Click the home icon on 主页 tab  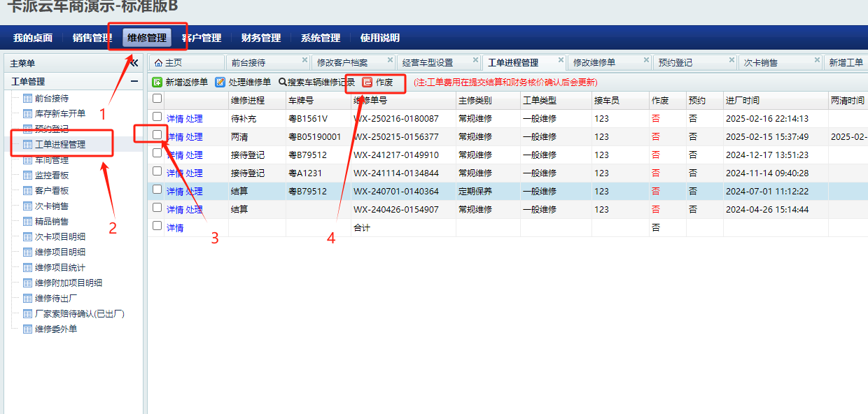[x=158, y=63]
